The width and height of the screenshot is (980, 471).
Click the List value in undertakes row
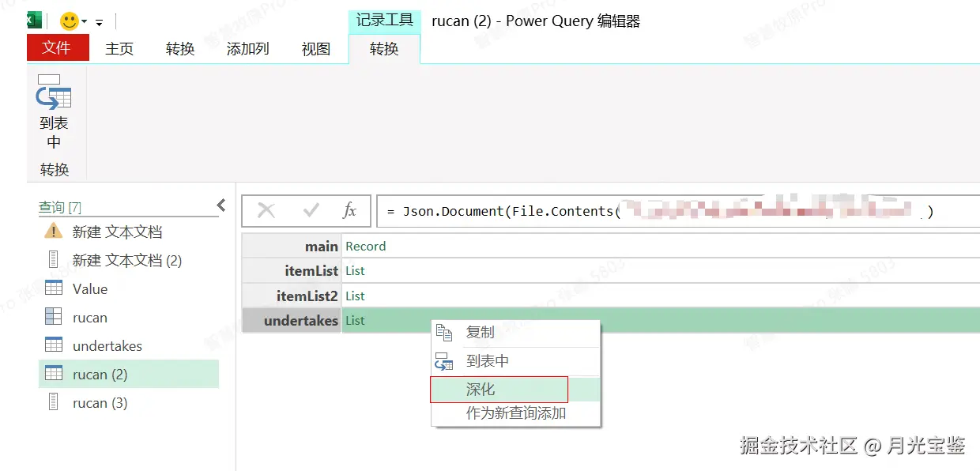(x=355, y=320)
